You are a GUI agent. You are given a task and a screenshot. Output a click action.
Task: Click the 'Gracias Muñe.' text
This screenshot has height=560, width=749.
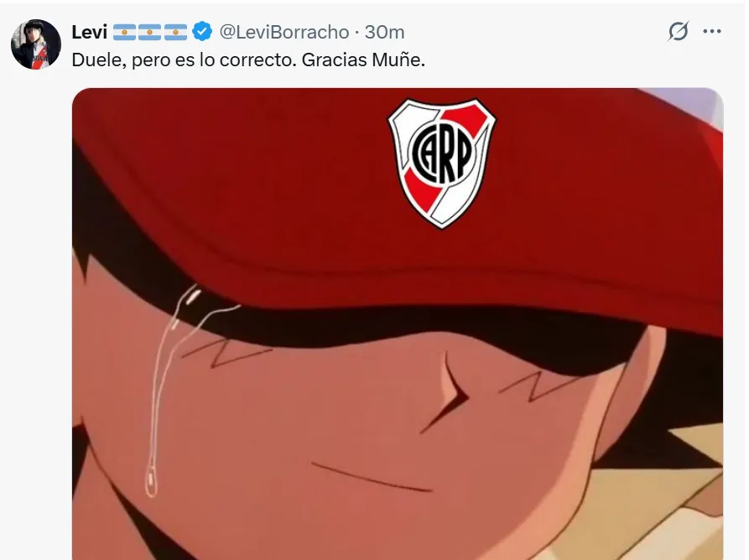point(363,60)
